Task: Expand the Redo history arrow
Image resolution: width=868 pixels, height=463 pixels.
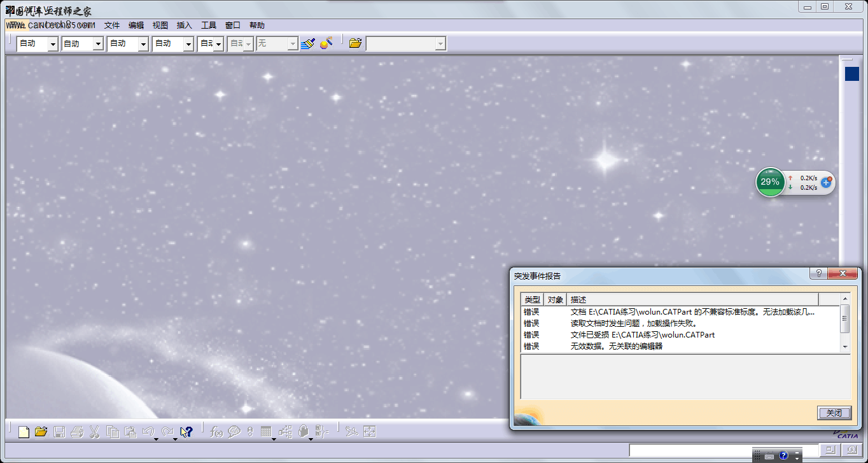Action: (x=174, y=438)
